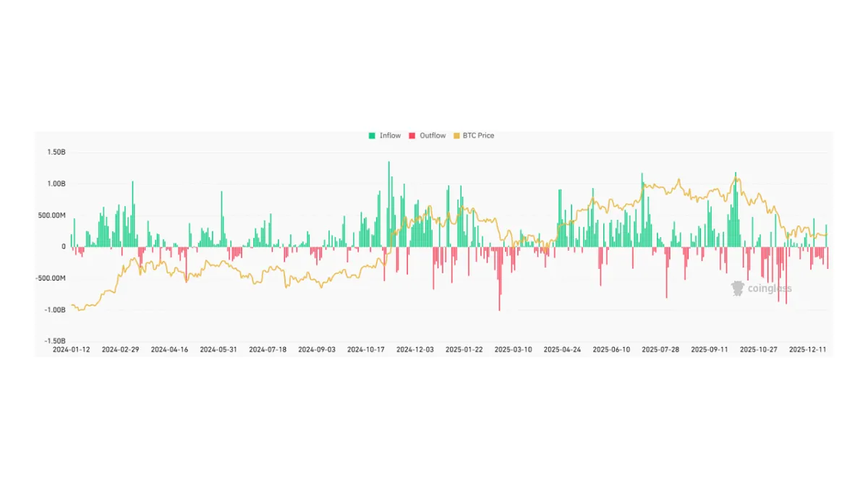Viewport: 868px width, 488px height.
Task: Select the 2024-10-17 date on x-axis
Action: (x=366, y=349)
